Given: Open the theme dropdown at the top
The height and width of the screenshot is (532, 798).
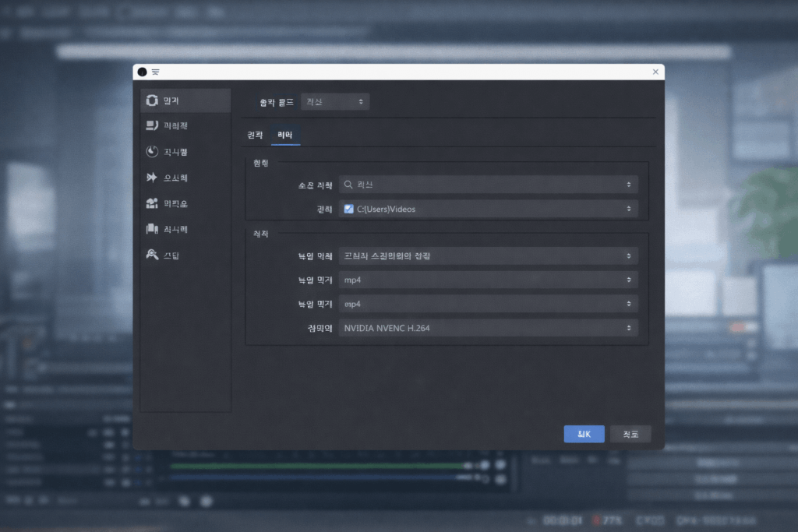Looking at the screenshot, I should (335, 101).
